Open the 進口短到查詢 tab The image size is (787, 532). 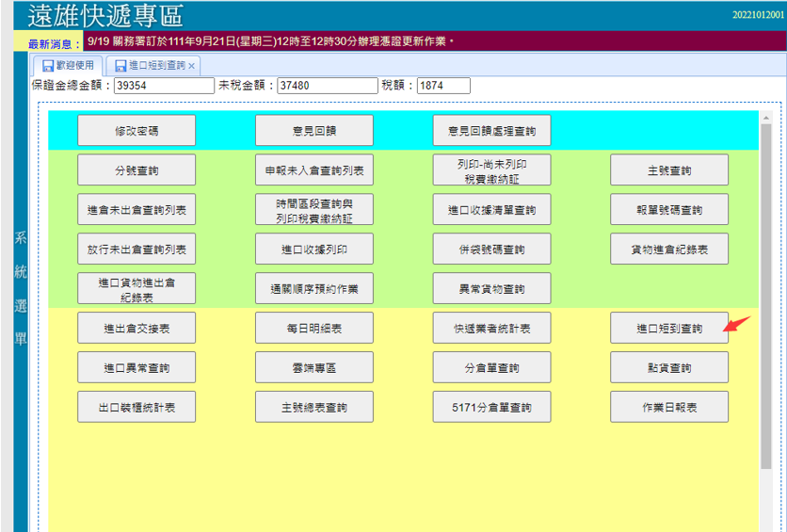pos(150,66)
